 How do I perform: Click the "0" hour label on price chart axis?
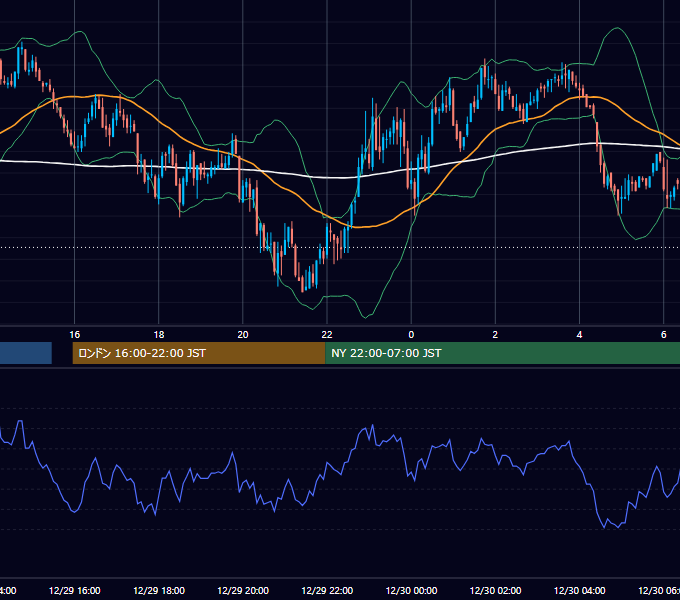pyautogui.click(x=411, y=334)
